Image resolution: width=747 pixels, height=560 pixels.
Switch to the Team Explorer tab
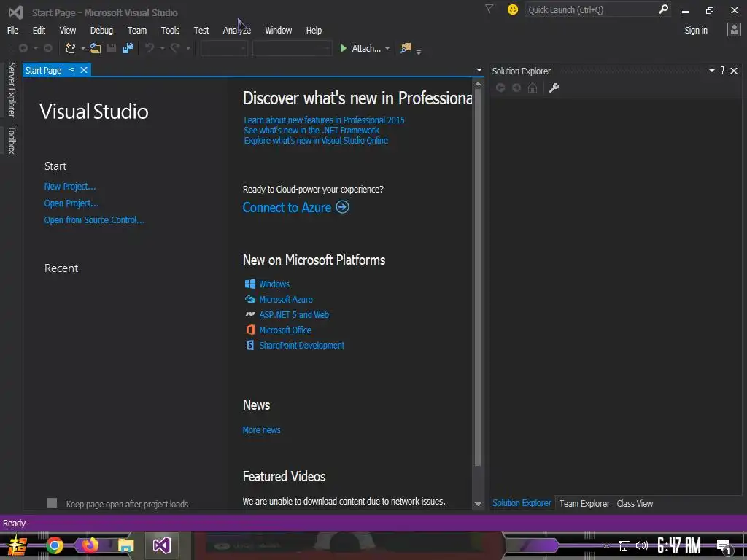[584, 503]
